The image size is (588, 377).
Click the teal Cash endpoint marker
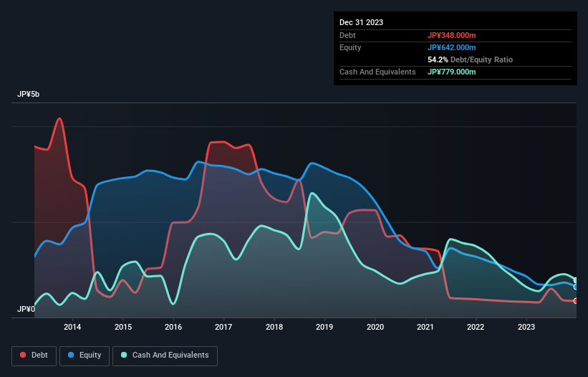click(x=576, y=280)
